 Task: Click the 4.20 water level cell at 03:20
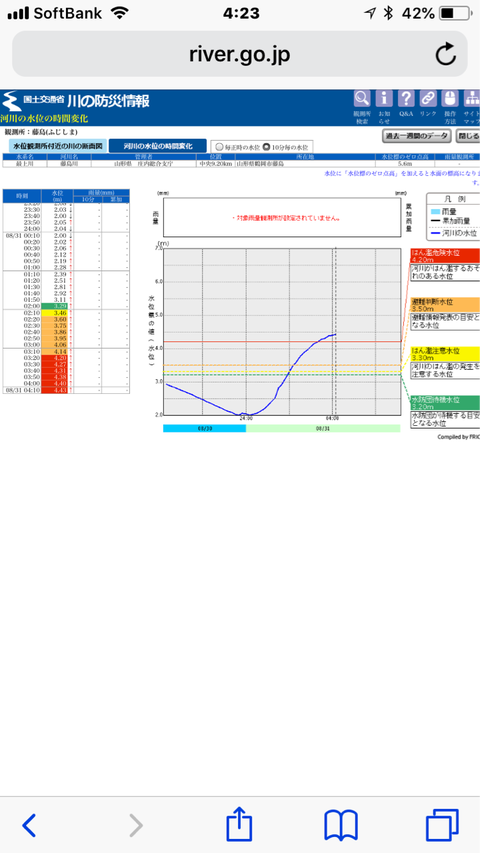click(x=54, y=358)
